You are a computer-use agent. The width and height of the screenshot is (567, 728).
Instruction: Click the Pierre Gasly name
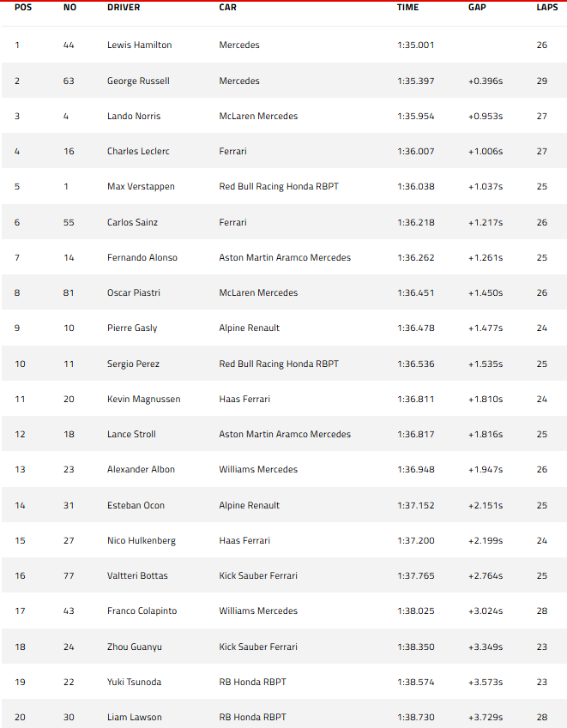click(132, 328)
